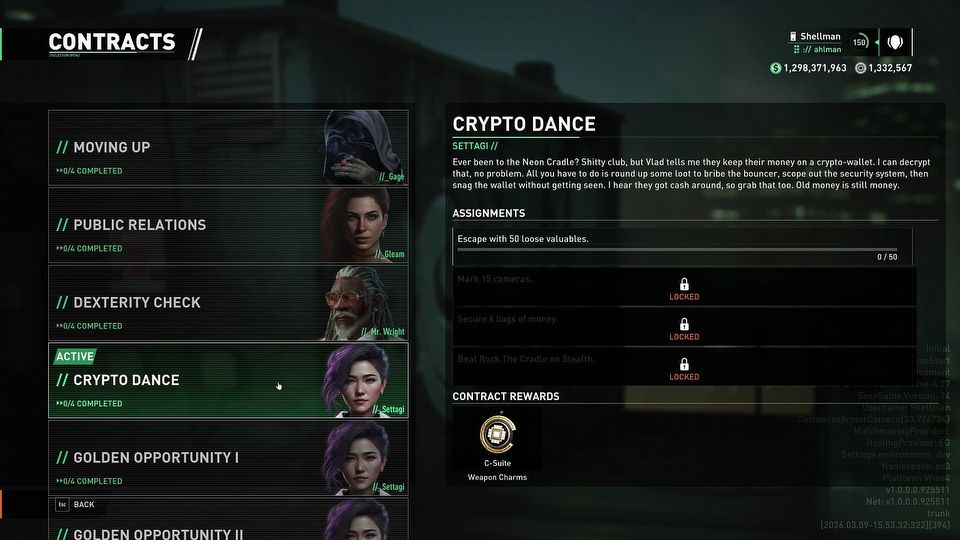Open the player level 150 badge
The image size is (960, 540).
860,42
